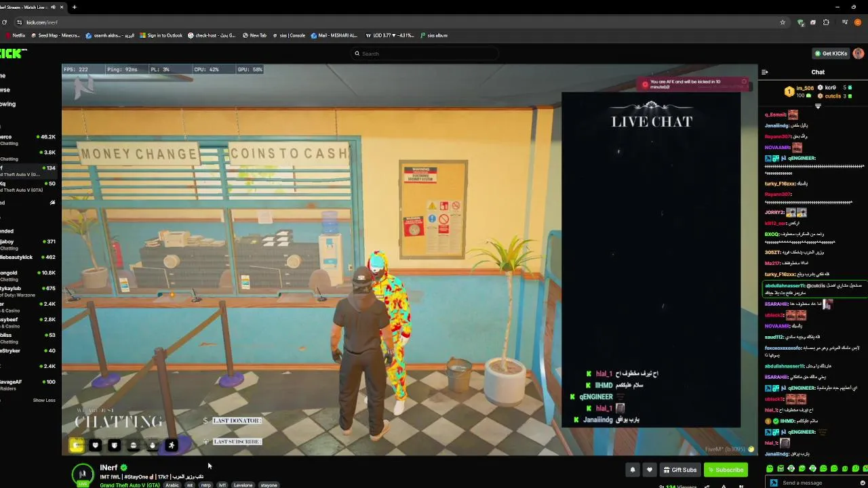Click the Gift Subs button
The height and width of the screenshot is (488, 868).
coord(679,470)
